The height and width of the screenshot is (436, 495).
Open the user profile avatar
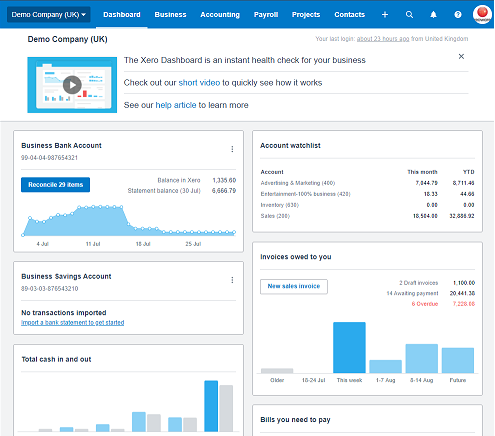coord(482,15)
